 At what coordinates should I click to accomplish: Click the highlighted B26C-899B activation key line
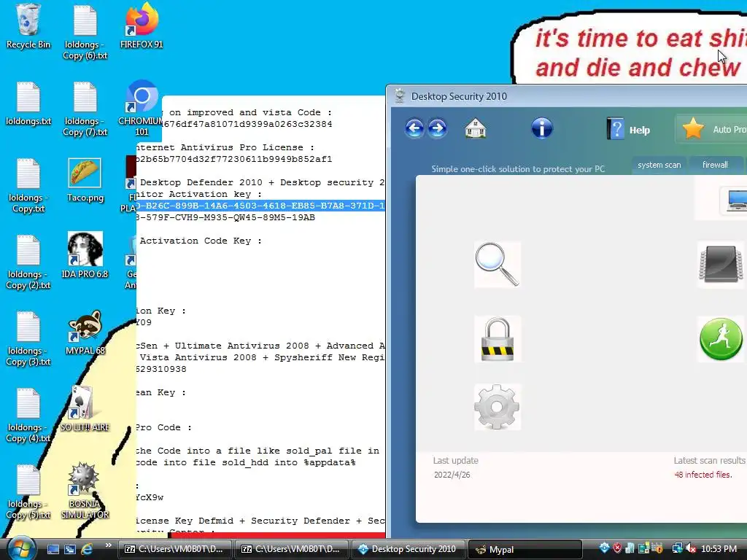pos(260,206)
